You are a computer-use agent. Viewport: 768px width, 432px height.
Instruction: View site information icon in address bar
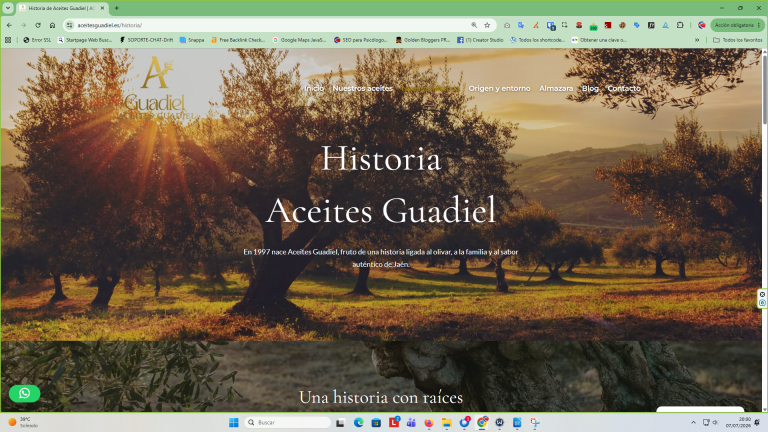click(x=70, y=25)
